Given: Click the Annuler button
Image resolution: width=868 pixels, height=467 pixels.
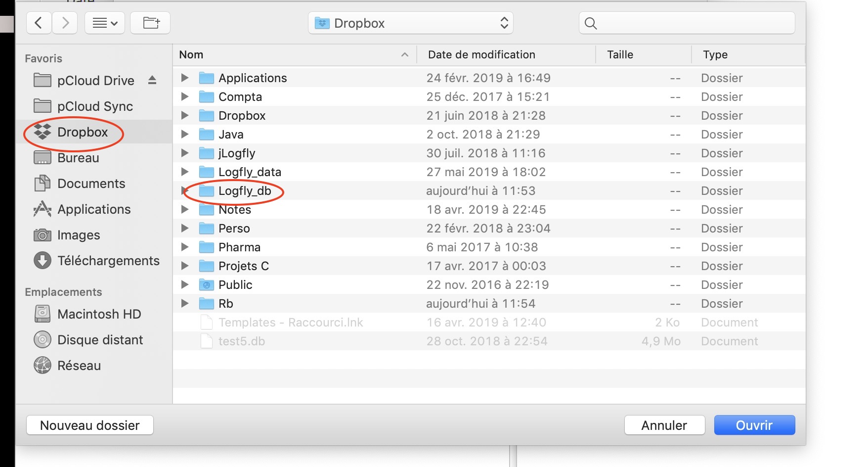Looking at the screenshot, I should click(664, 425).
